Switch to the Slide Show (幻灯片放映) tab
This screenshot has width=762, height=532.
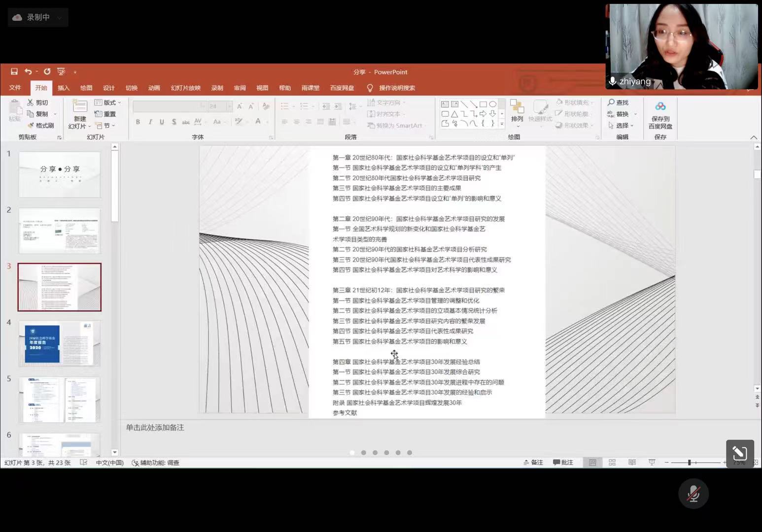pos(185,88)
